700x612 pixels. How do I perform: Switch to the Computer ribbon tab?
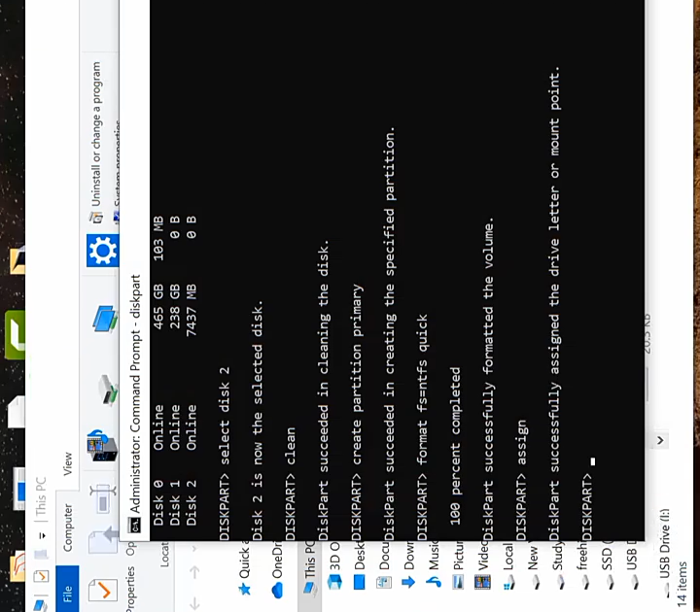67,527
